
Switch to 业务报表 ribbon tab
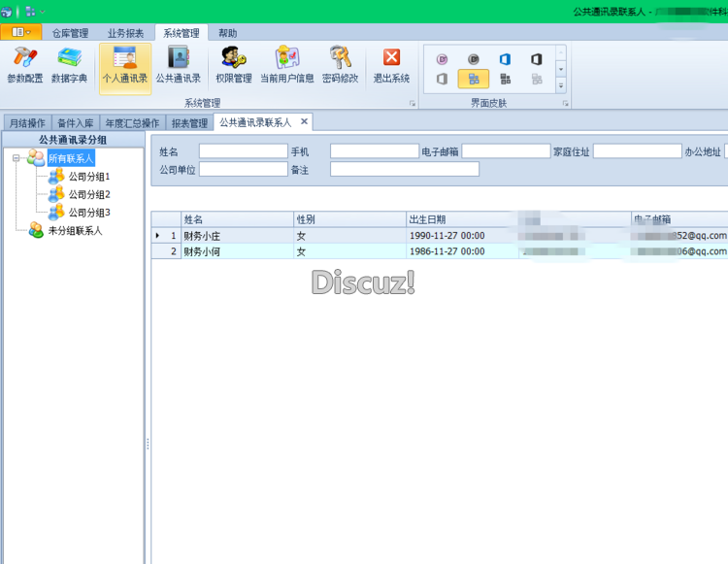[125, 33]
